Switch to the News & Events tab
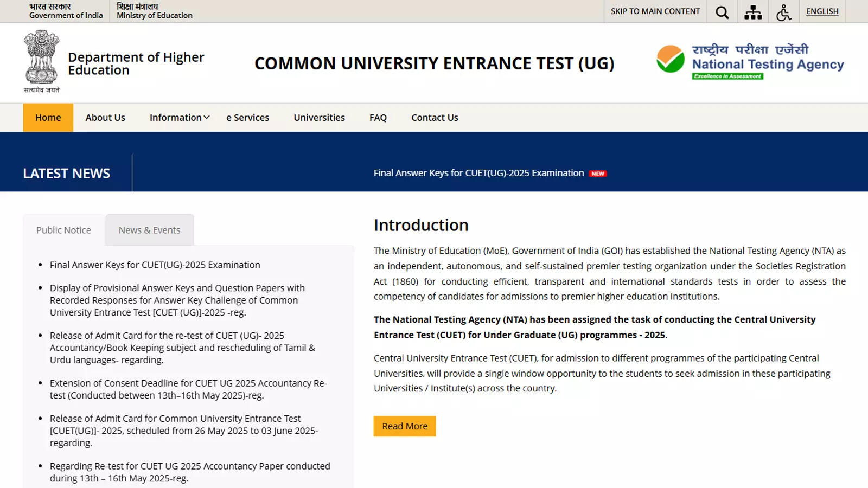 150,230
